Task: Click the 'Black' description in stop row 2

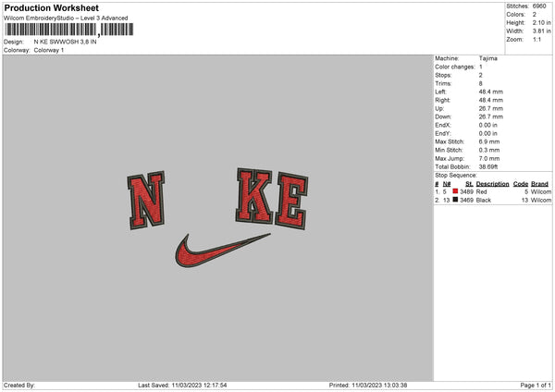Action: pos(484,201)
